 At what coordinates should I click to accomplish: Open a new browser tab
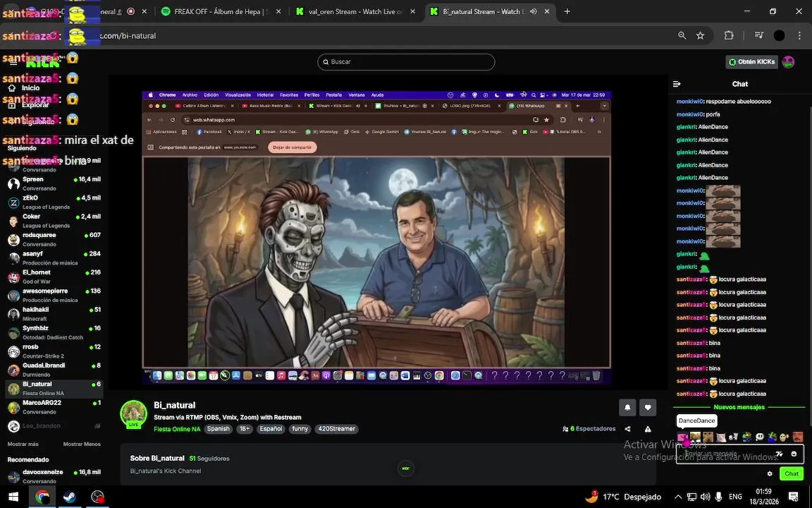pyautogui.click(x=567, y=11)
